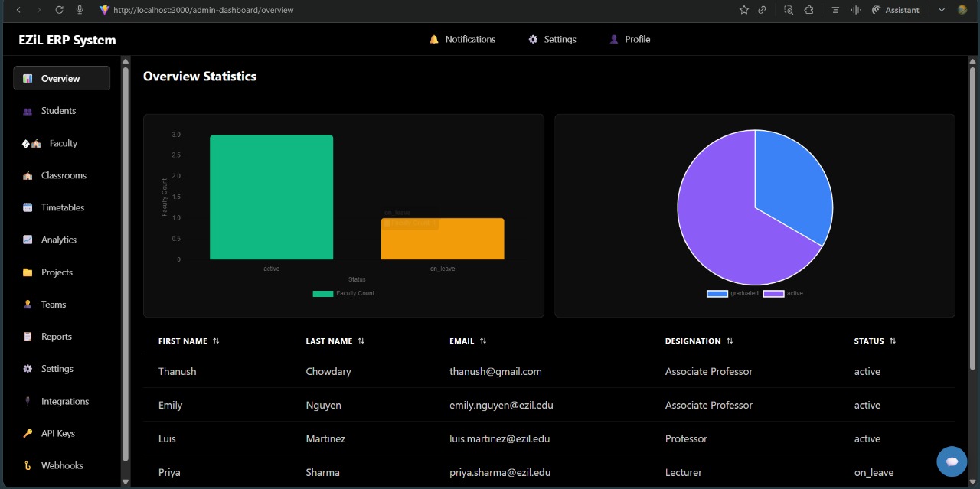
Task: Go to Students in the sidebar
Action: 58,111
